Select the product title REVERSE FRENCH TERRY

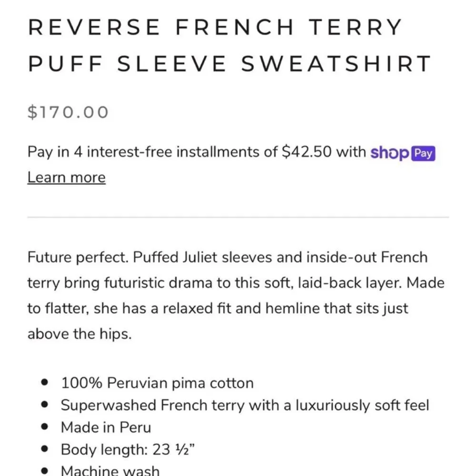214,27
